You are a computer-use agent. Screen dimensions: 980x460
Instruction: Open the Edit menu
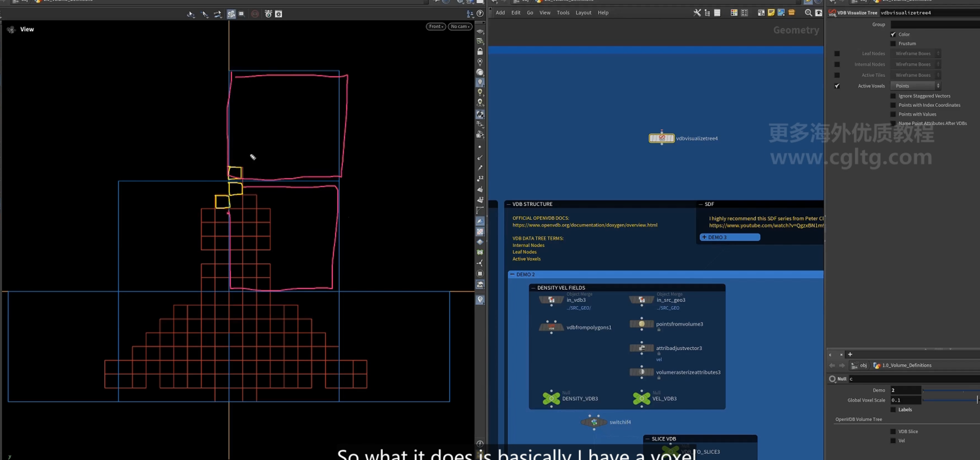(x=515, y=12)
